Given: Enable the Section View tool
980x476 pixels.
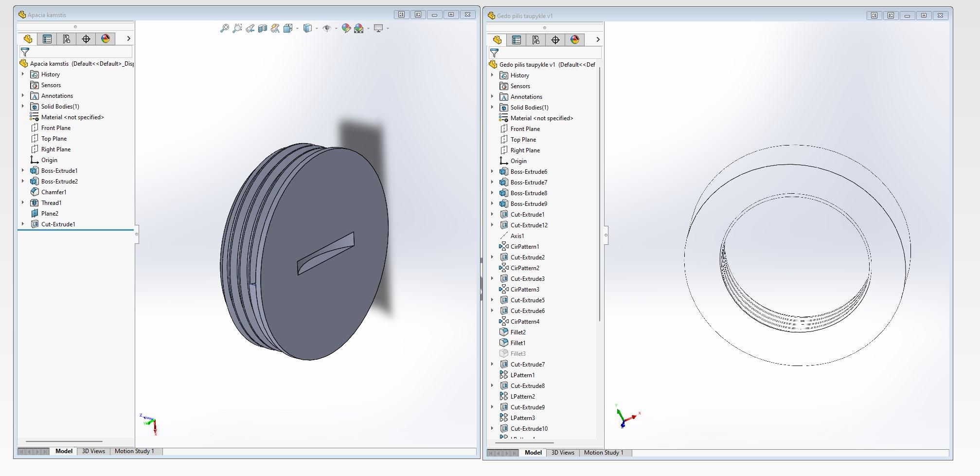Looking at the screenshot, I should pyautogui.click(x=263, y=28).
